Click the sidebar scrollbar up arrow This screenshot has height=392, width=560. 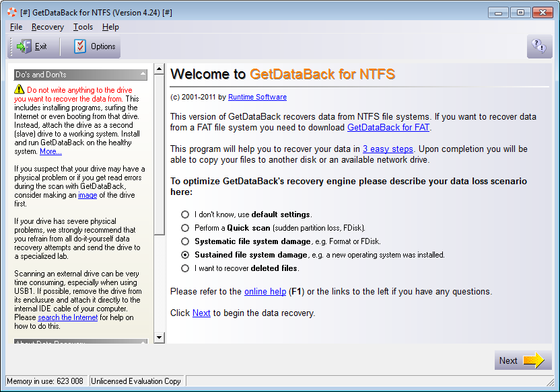click(x=160, y=69)
